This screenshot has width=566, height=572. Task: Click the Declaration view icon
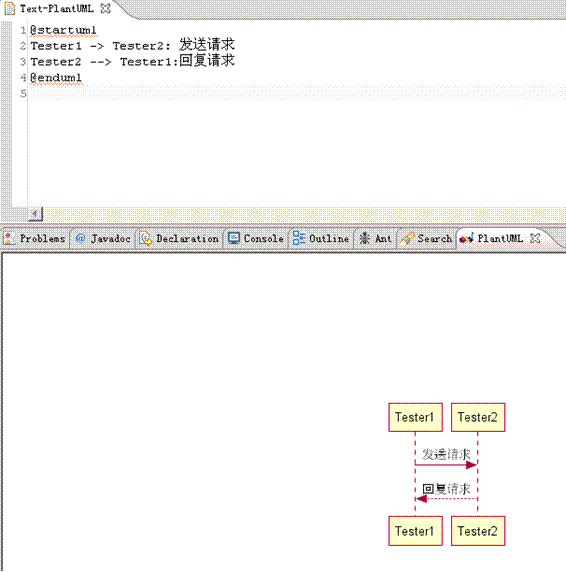coord(146,239)
